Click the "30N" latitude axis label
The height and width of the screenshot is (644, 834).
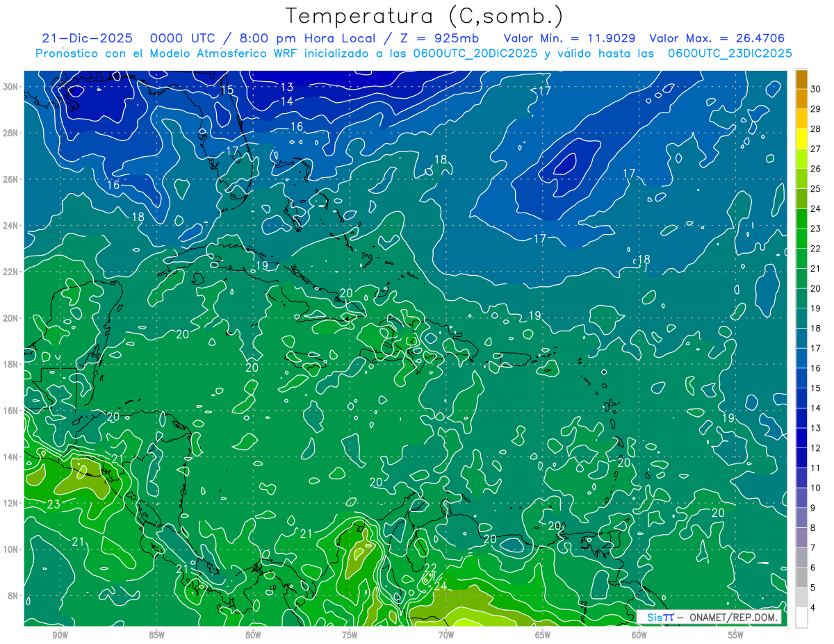[12, 87]
